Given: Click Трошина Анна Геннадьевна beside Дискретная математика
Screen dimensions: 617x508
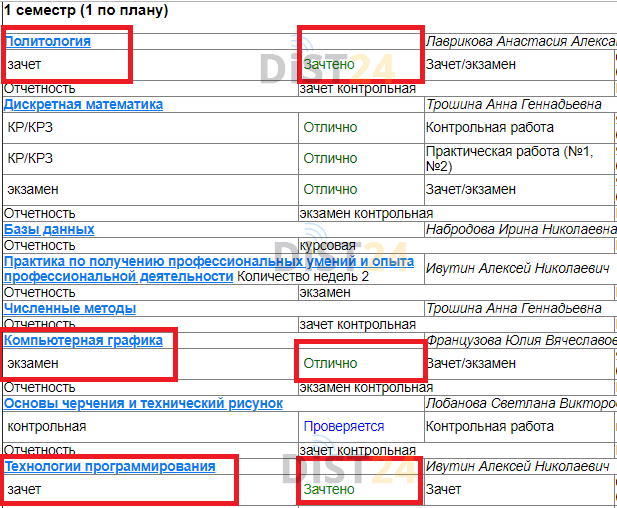Looking at the screenshot, I should [x=513, y=104].
